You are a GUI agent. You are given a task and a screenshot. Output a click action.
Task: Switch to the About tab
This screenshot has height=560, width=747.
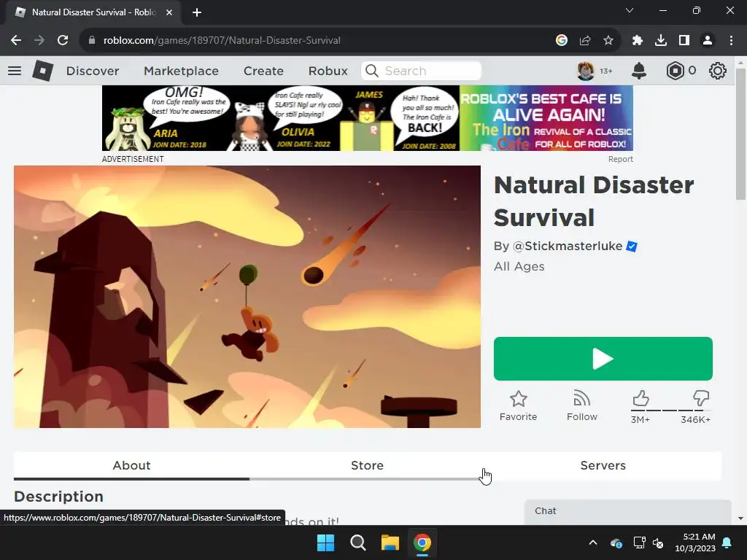point(131,465)
